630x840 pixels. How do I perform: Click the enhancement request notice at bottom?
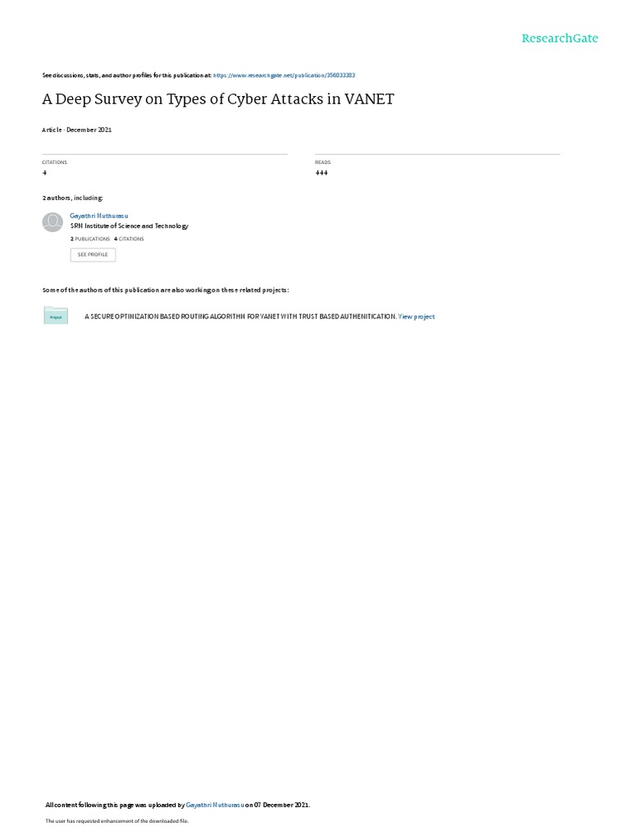pyautogui.click(x=116, y=820)
